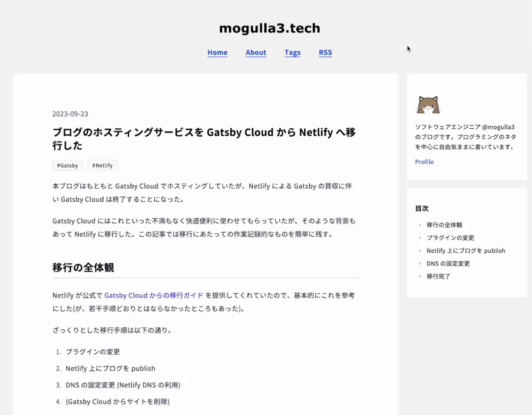This screenshot has height=415, width=532.
Task: Click the mogulla3.tech site title
Action: click(269, 28)
